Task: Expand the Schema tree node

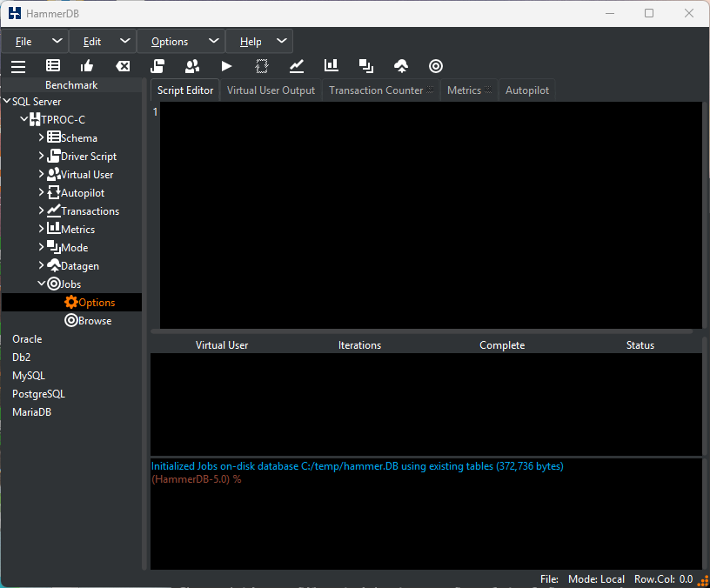Action: click(41, 137)
